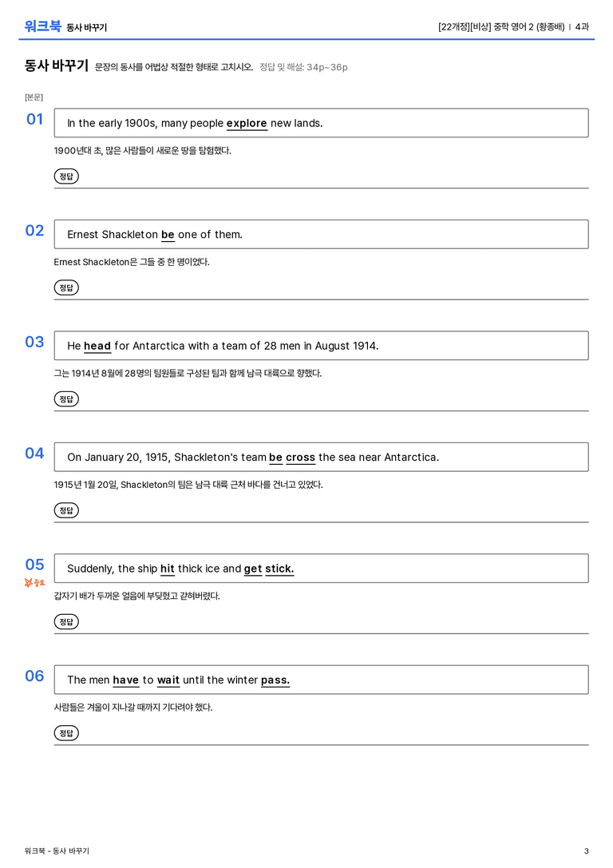
Task: Click the sentence box for question 02
Action: 321,234
